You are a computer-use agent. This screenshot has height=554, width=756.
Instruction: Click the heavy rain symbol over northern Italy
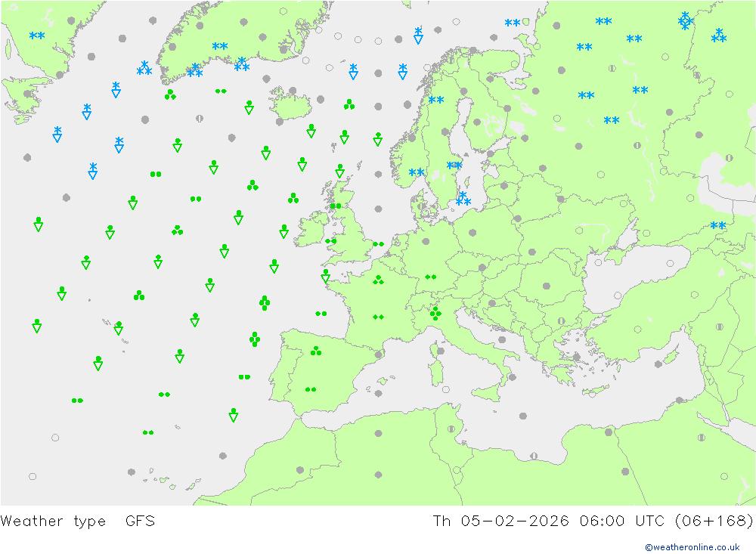[x=435, y=313]
